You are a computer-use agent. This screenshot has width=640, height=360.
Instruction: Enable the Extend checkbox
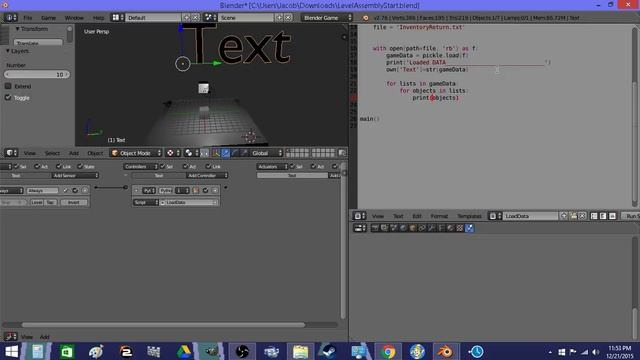(8, 86)
